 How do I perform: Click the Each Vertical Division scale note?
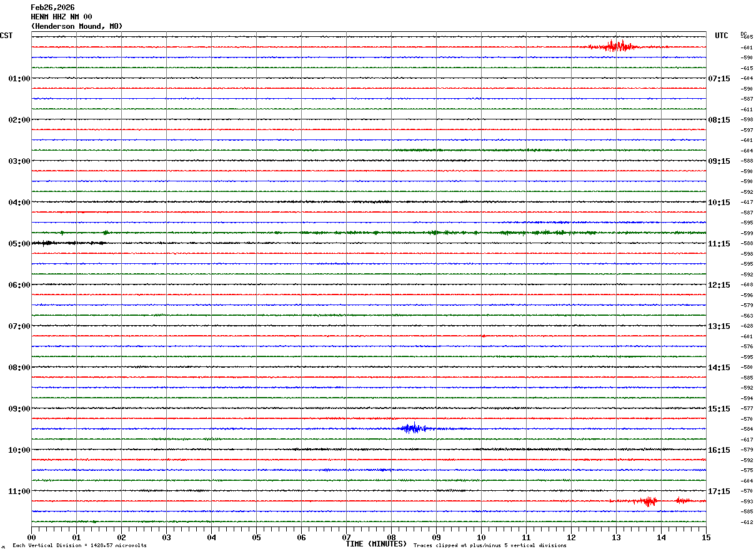[79, 545]
